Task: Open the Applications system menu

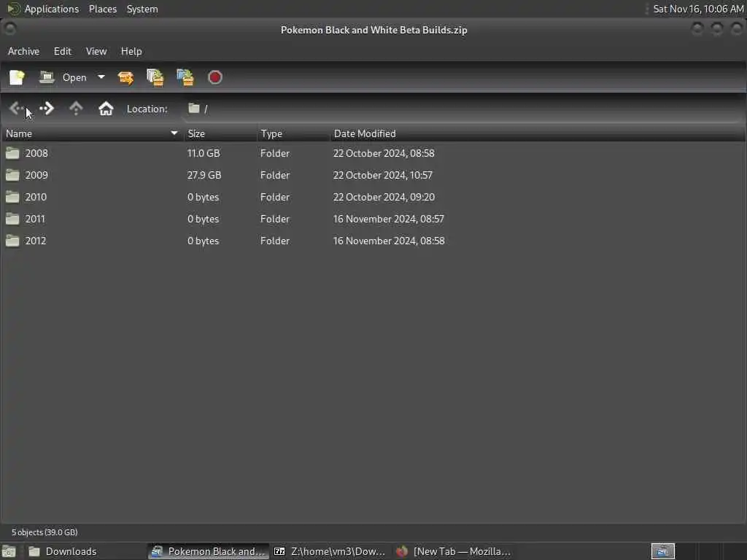Action: click(43, 9)
